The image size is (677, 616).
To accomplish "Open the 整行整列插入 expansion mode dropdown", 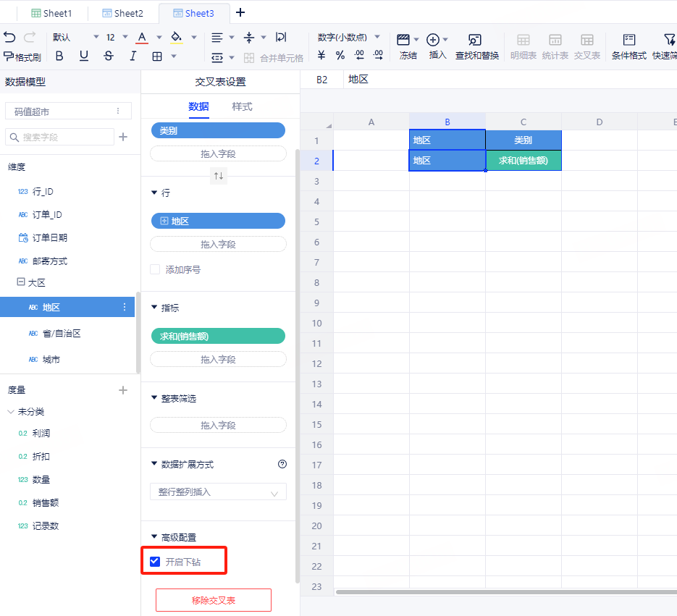I will pyautogui.click(x=218, y=492).
